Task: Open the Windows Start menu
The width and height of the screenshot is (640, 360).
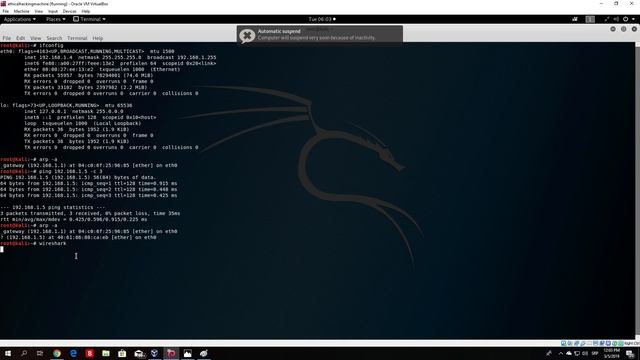Action: click(x=8, y=353)
